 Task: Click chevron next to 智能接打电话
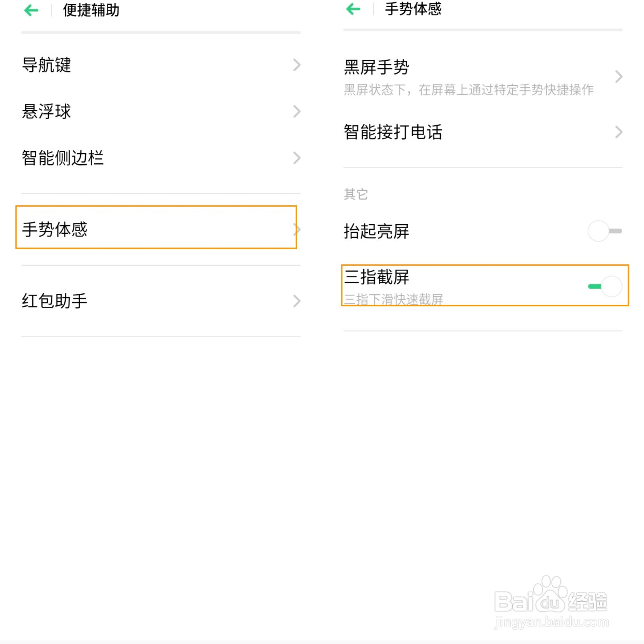tap(619, 132)
